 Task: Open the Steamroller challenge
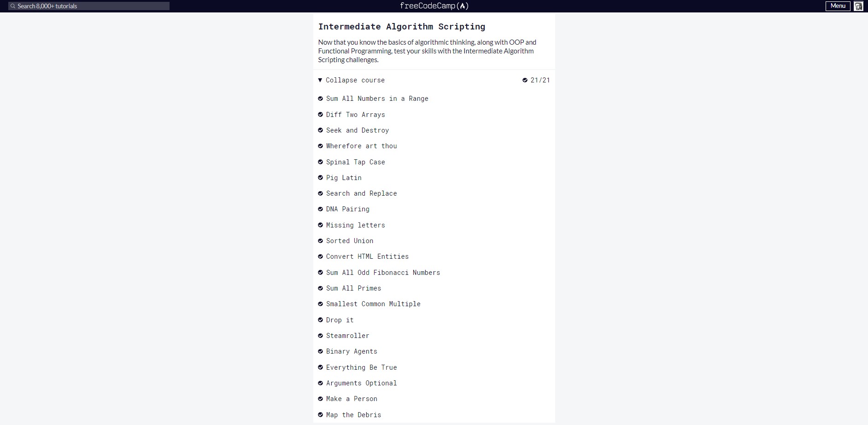[348, 336]
